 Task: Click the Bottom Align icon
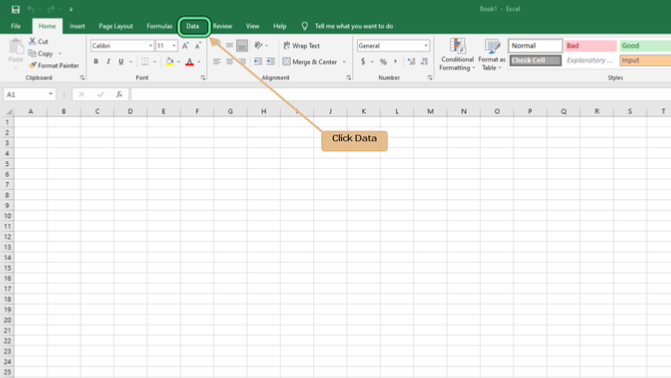click(x=242, y=45)
